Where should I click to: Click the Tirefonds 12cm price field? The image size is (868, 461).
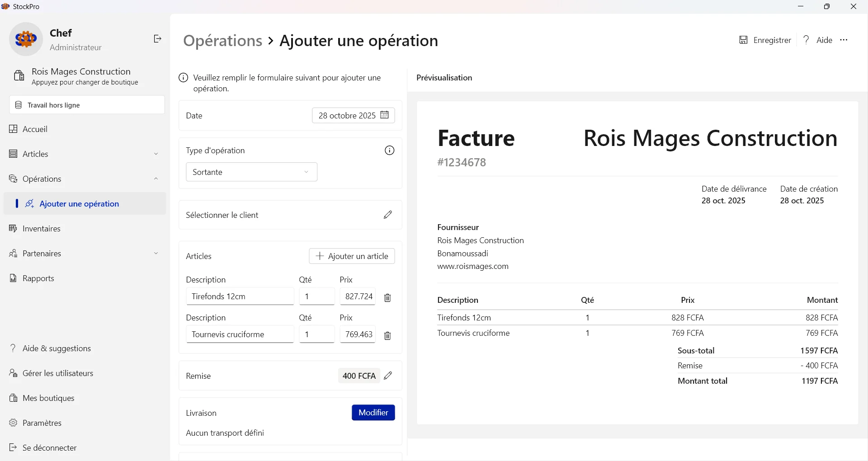[358, 296]
